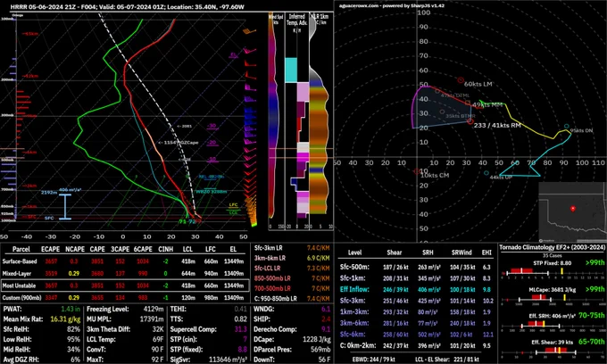Viewport: 607px width, 364px height.
Task: Click the red location dot on the map inset
Action: (x=573, y=209)
